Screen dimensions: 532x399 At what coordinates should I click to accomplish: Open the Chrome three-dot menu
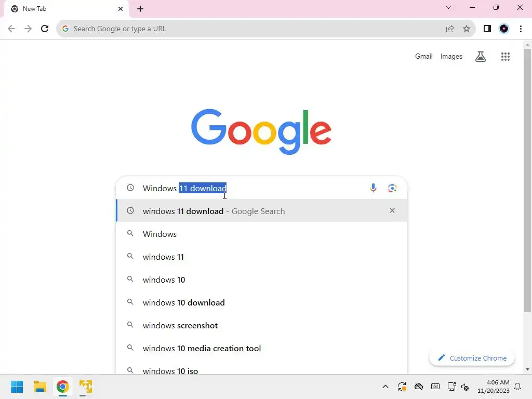(x=521, y=29)
